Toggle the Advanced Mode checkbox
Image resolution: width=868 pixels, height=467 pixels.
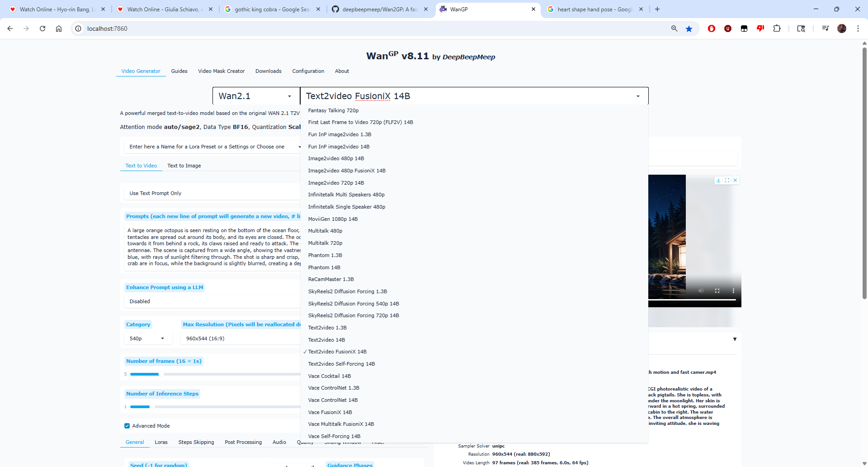pyautogui.click(x=127, y=426)
